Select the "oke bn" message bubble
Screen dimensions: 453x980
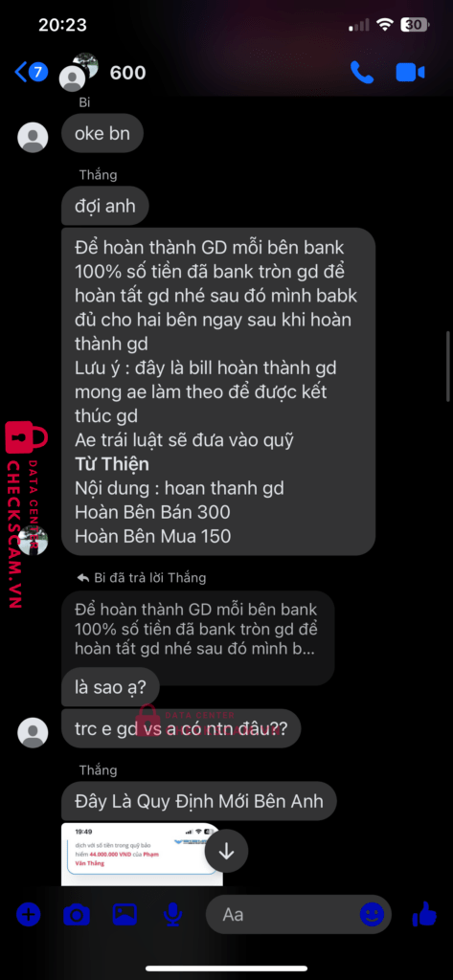[102, 133]
